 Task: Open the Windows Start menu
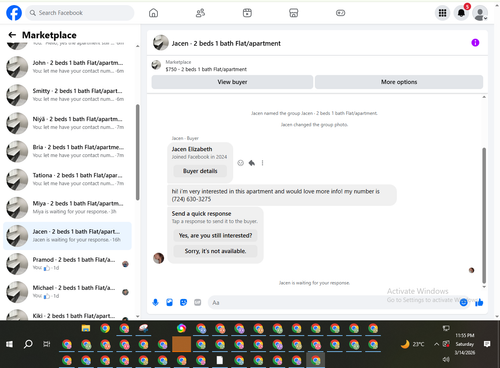pyautogui.click(x=9, y=344)
